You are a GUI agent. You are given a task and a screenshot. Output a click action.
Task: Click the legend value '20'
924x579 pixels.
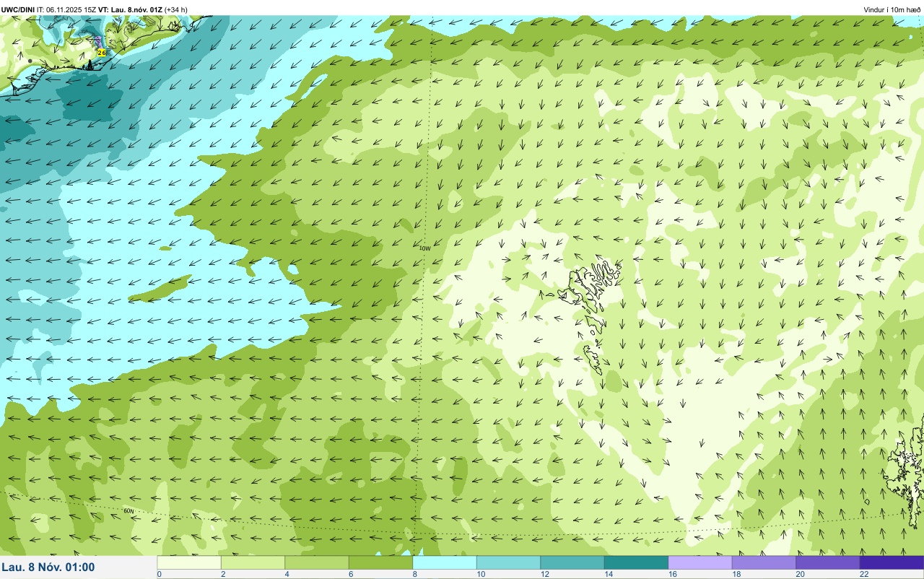point(800,574)
